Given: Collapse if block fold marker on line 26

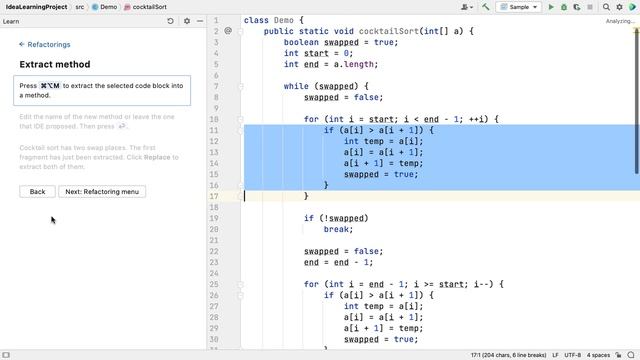Looking at the screenshot, I should 240,296.
